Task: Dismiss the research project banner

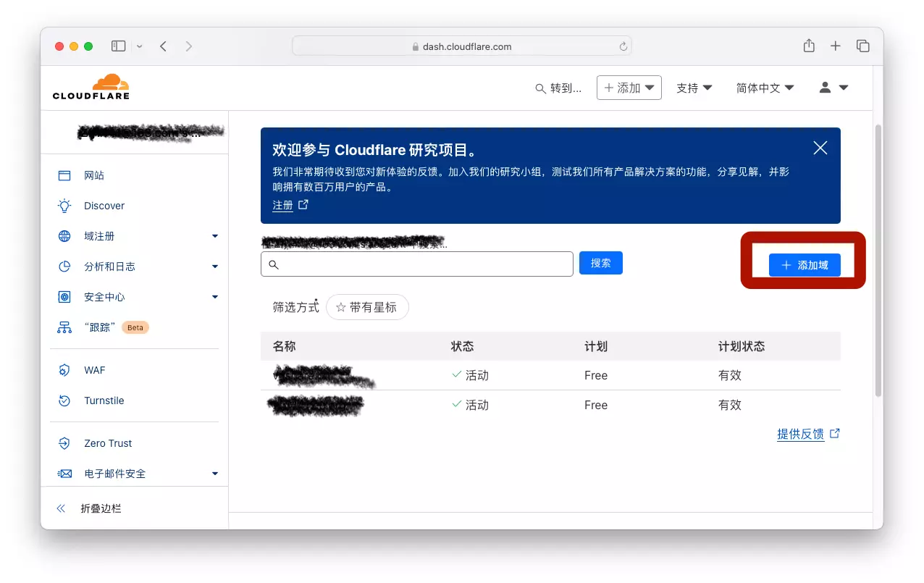Action: point(820,148)
